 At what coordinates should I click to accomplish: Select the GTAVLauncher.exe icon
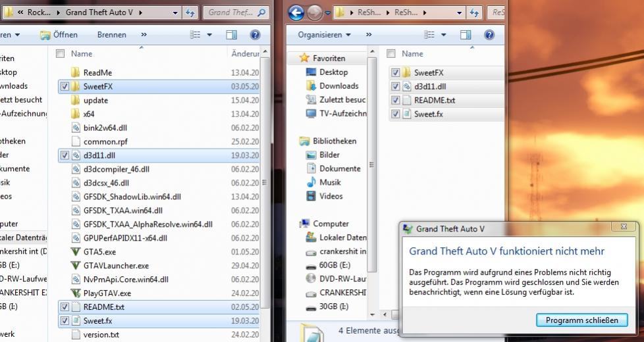pyautogui.click(x=76, y=266)
